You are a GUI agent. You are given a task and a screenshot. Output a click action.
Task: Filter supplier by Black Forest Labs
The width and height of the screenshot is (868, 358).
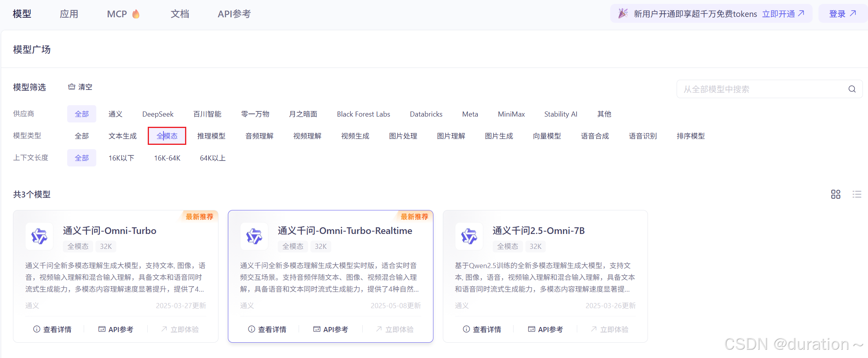point(363,114)
